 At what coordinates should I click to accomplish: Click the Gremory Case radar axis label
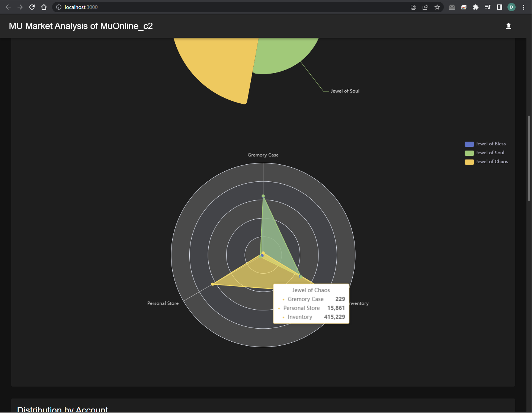coord(263,155)
